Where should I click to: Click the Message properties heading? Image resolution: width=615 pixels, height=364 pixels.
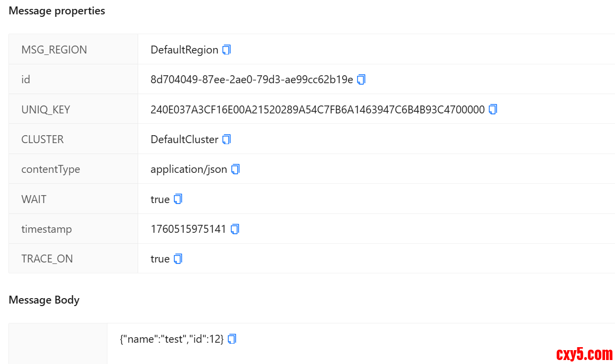click(57, 11)
